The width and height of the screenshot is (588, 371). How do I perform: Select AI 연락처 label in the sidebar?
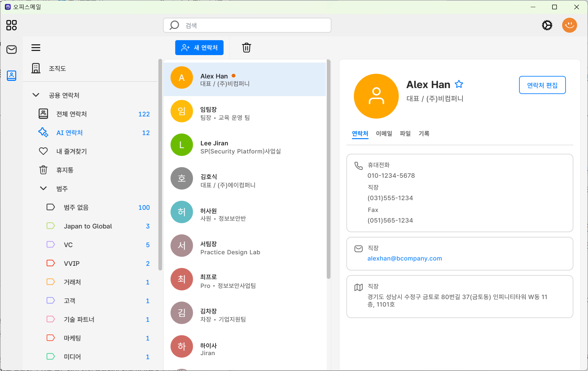pyautogui.click(x=69, y=133)
